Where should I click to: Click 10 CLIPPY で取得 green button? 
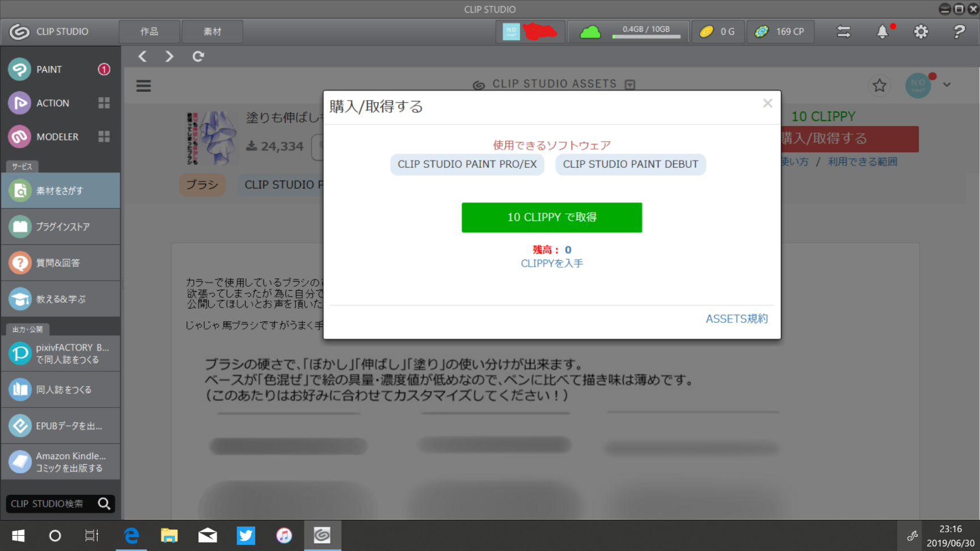click(x=552, y=218)
